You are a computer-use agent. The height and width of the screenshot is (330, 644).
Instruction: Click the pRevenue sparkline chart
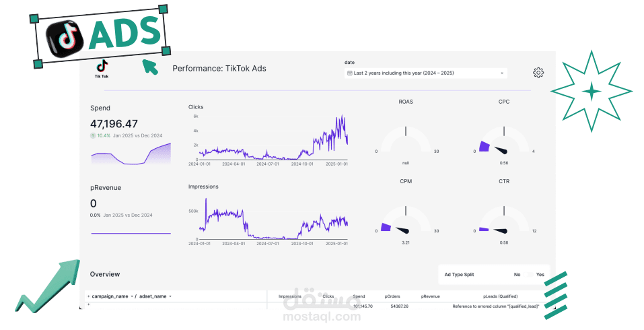pyautogui.click(x=131, y=234)
